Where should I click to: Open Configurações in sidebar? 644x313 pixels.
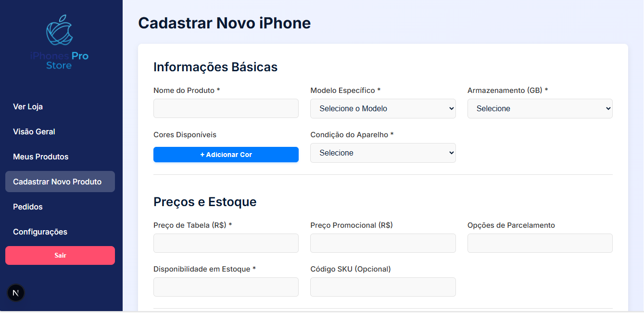pos(40,232)
